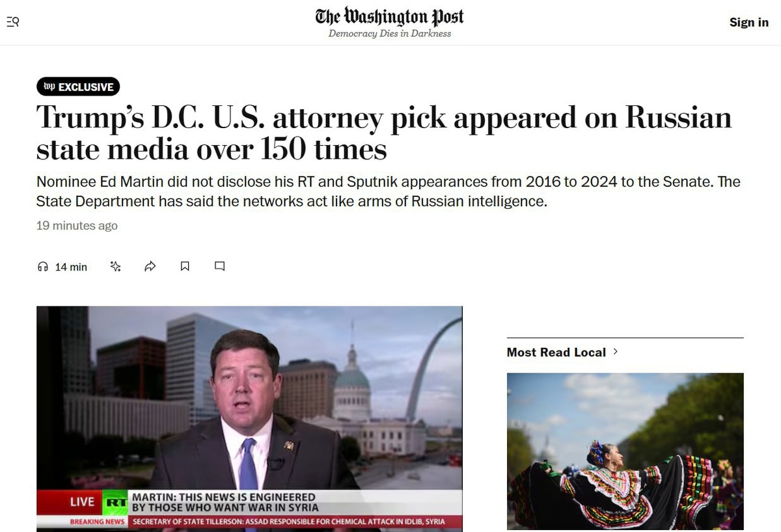The width and height of the screenshot is (781, 532).
Task: Click the wp EXCLUSIVE badge
Action: pos(78,86)
